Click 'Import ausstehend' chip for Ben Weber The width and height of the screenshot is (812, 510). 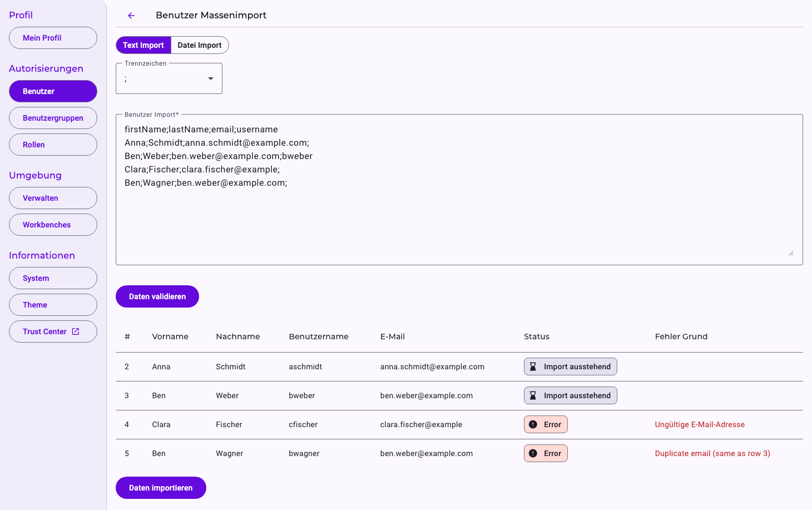click(x=571, y=395)
